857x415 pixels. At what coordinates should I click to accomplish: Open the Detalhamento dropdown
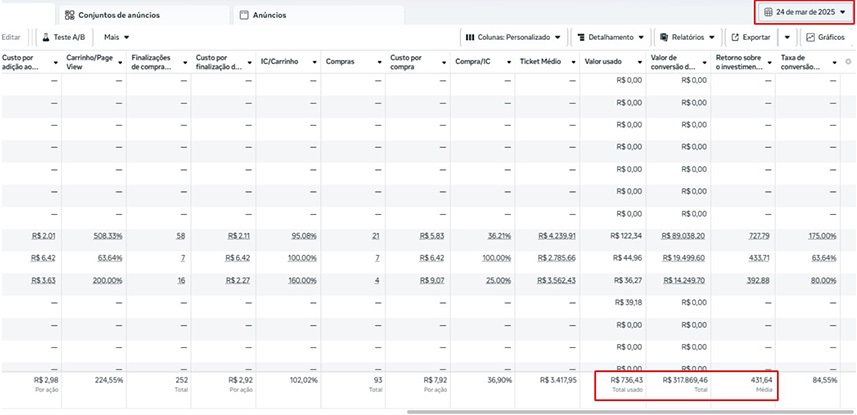[610, 37]
